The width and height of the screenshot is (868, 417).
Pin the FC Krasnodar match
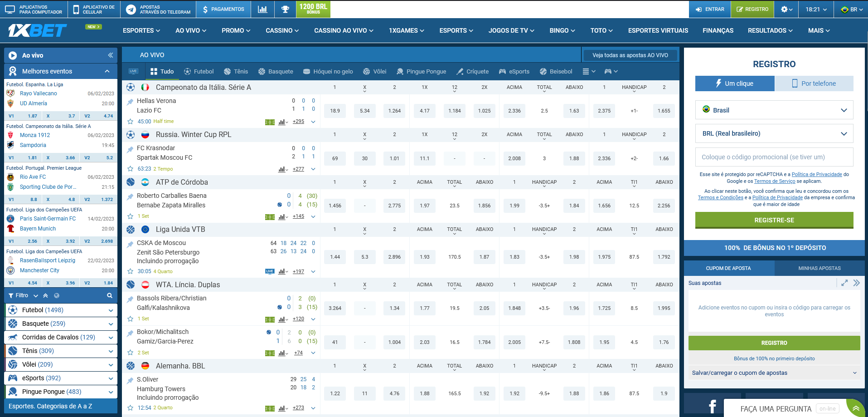pos(131,149)
